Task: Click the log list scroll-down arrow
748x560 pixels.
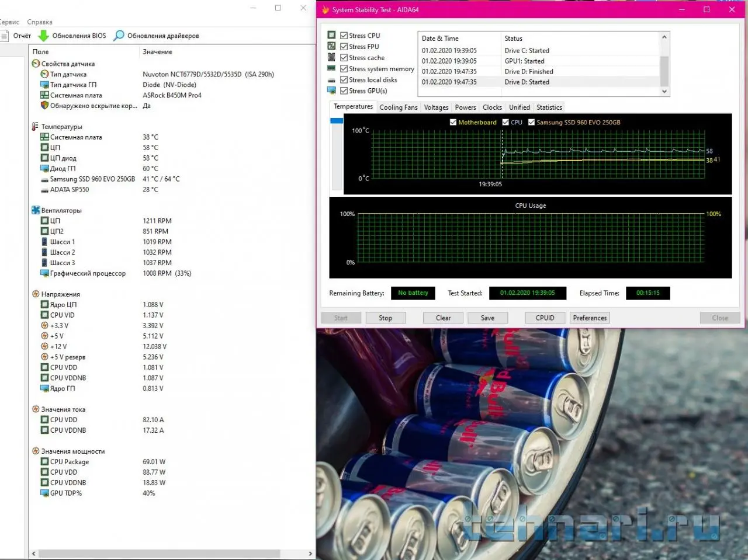Action: 664,92
